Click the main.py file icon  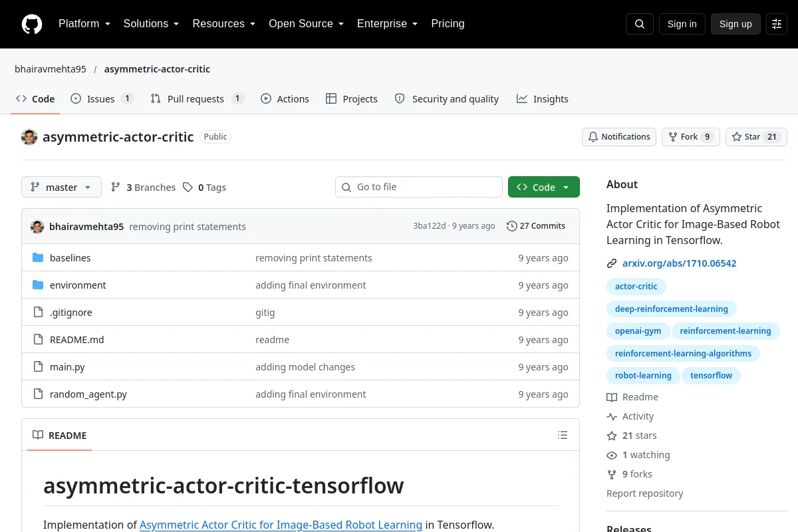point(38,367)
